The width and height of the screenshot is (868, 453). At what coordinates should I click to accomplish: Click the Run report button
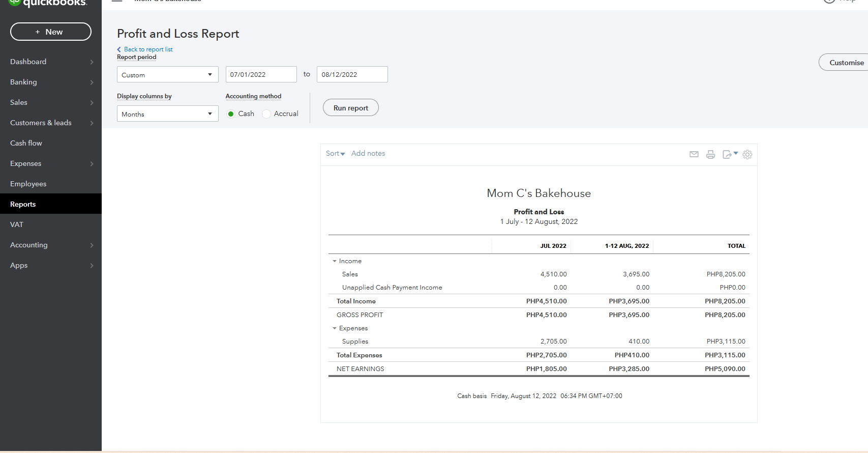(350, 108)
